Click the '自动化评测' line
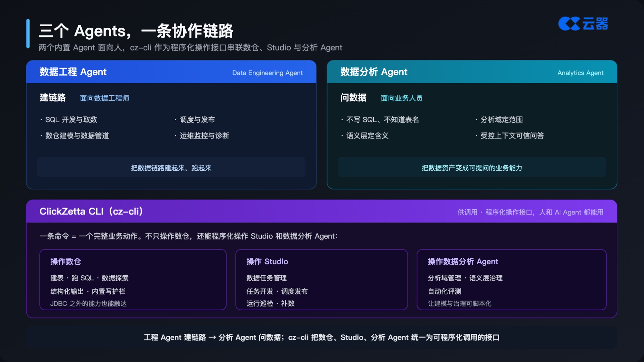This screenshot has width=644, height=362. [x=444, y=291]
